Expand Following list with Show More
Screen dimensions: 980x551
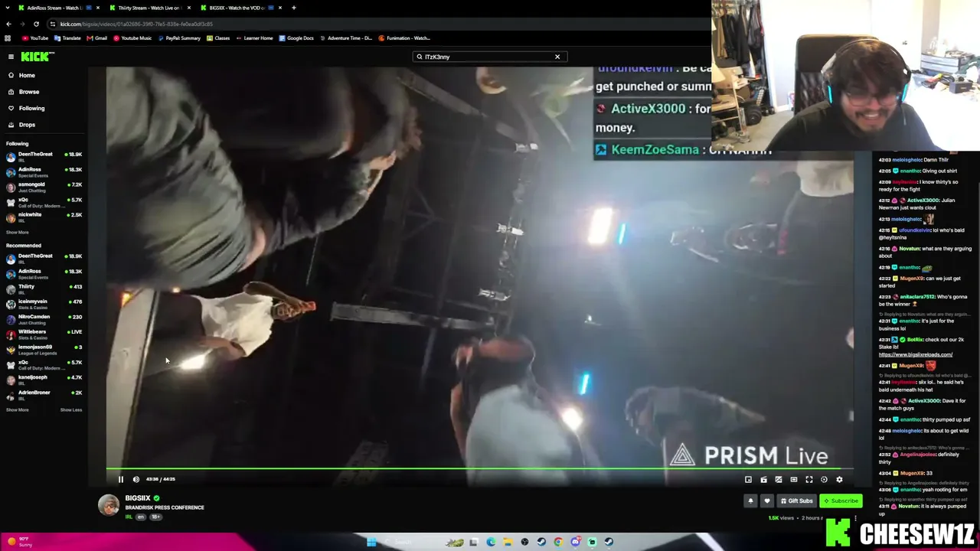[17, 233]
